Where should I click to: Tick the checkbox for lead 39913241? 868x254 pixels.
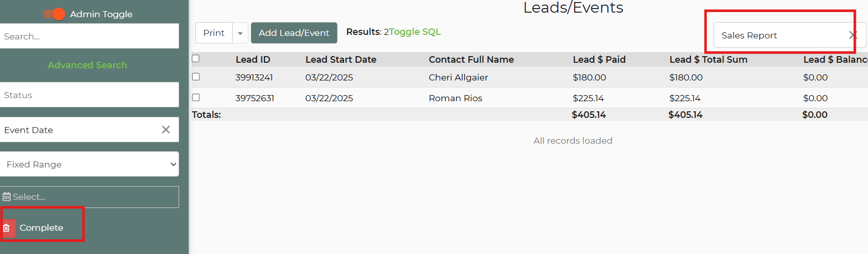[x=196, y=77]
